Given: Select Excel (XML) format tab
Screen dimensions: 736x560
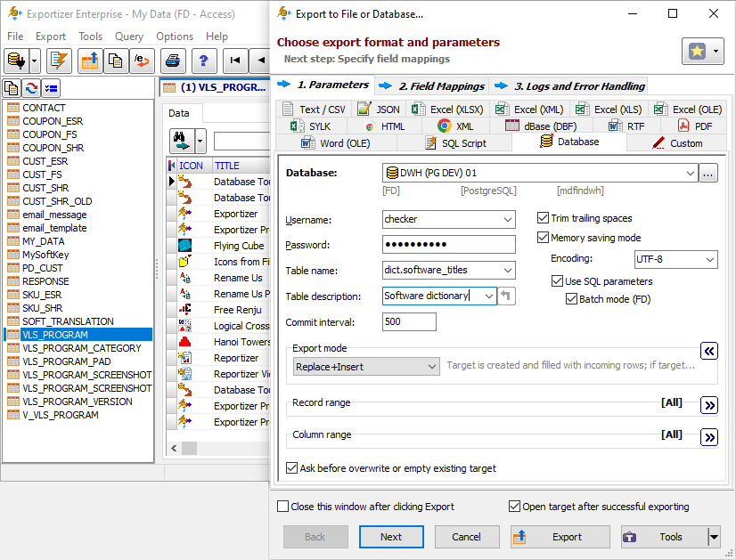Looking at the screenshot, I should [530, 110].
